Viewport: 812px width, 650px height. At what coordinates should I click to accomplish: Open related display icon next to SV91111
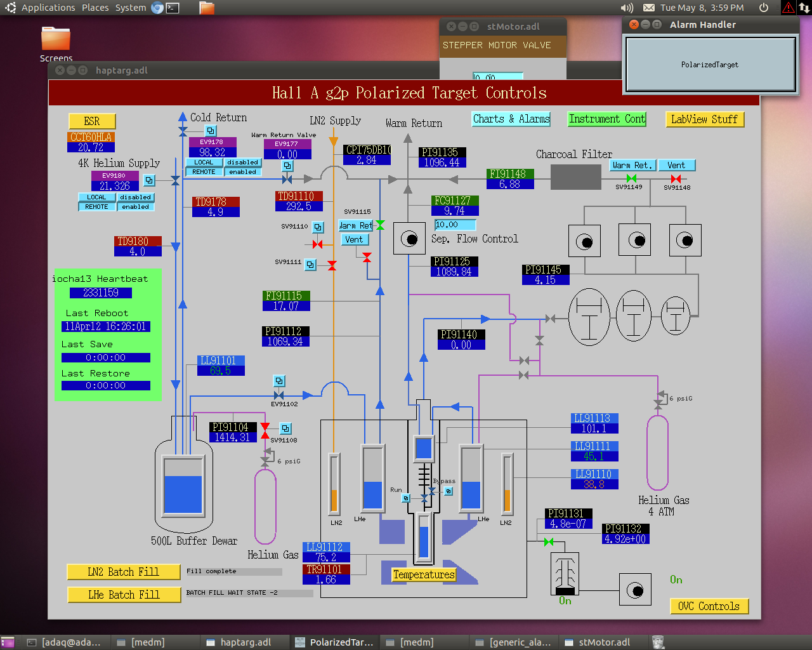point(310,264)
